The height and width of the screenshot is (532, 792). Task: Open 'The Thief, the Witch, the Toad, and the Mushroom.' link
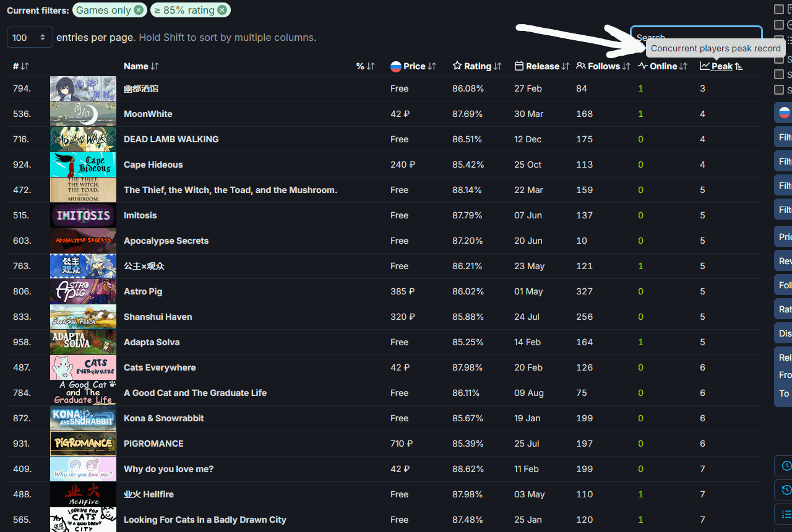(230, 190)
